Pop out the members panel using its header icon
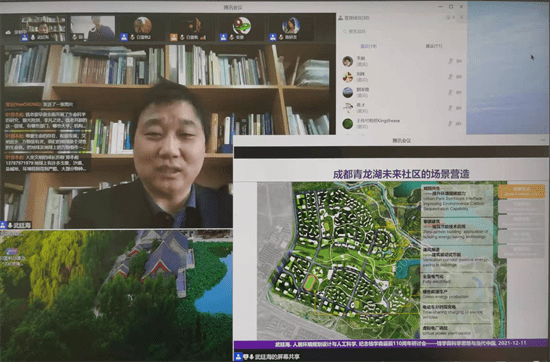Viewport: 550px width, 362px height. (x=448, y=17)
